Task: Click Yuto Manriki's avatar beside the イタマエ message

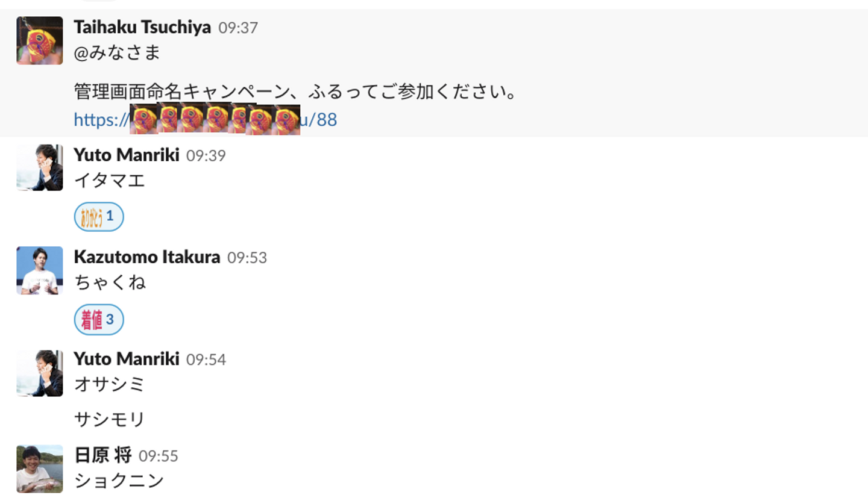Action: tap(40, 167)
